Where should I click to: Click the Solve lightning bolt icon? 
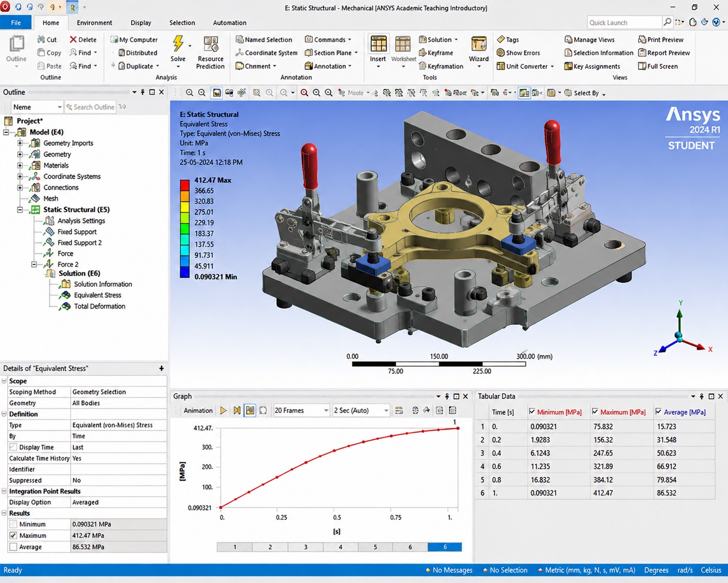(x=178, y=44)
